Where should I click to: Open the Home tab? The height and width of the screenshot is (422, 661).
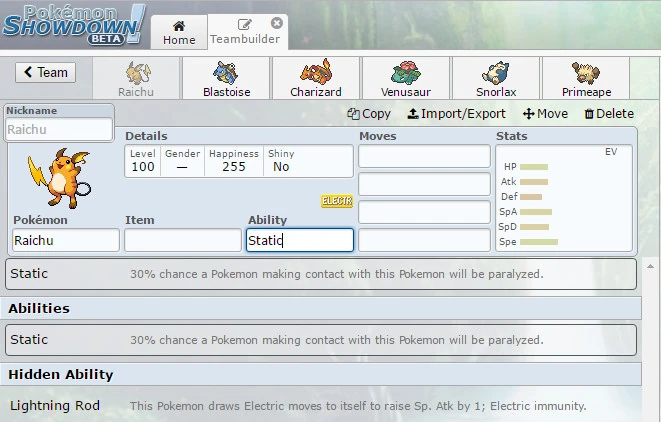click(179, 32)
